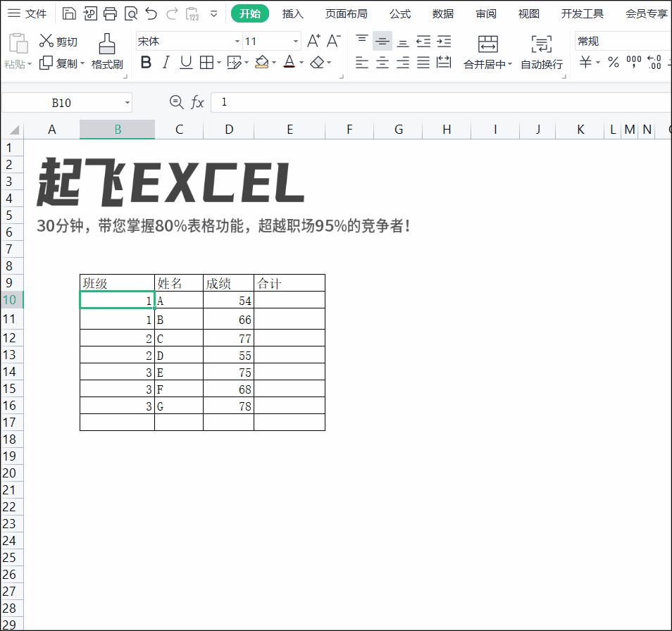The image size is (672, 631).
Task: Click the Undo arrow
Action: pyautogui.click(x=151, y=13)
